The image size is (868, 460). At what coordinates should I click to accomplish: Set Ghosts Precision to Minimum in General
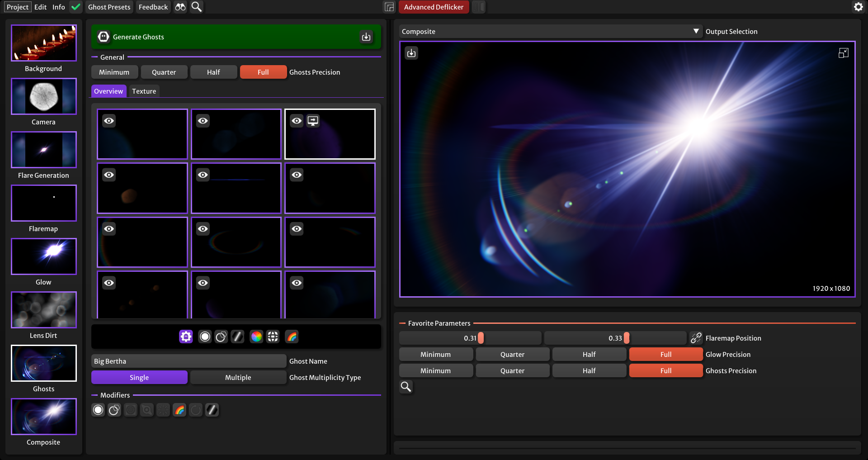pyautogui.click(x=114, y=72)
